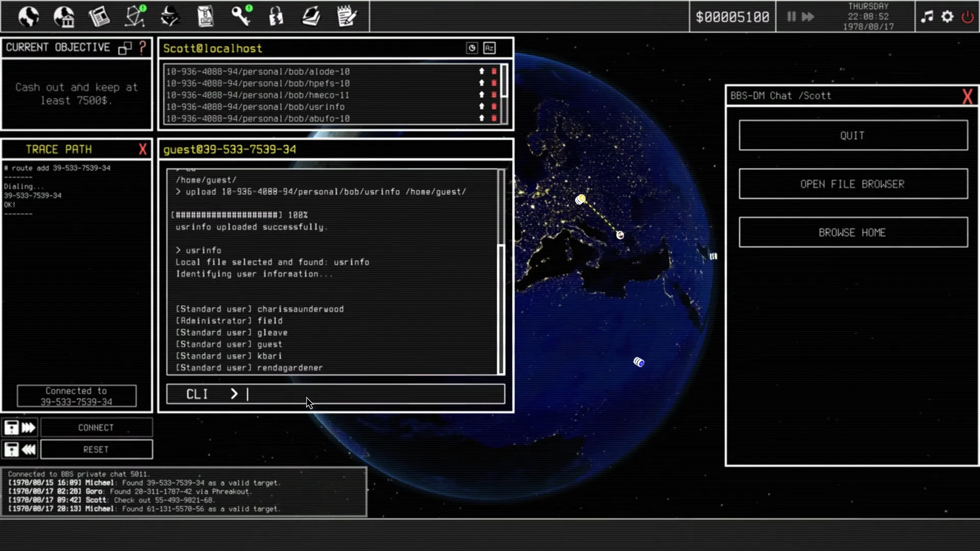The height and width of the screenshot is (551, 980).
Task: Open the network node tool with green notification
Action: [134, 16]
